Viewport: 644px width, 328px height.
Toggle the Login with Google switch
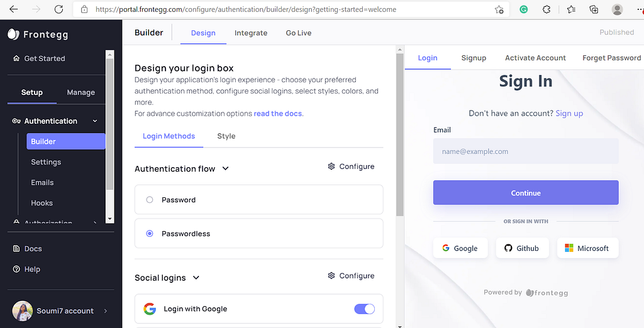pos(364,309)
